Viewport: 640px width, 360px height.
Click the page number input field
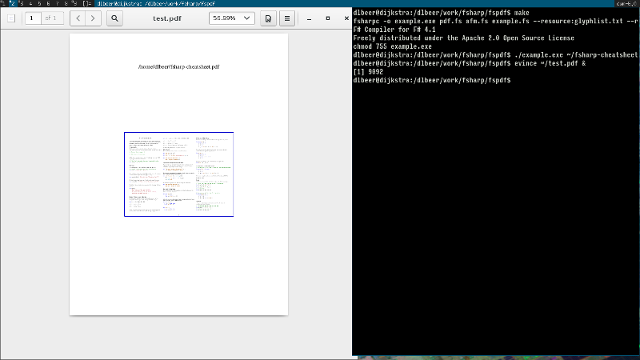point(33,18)
